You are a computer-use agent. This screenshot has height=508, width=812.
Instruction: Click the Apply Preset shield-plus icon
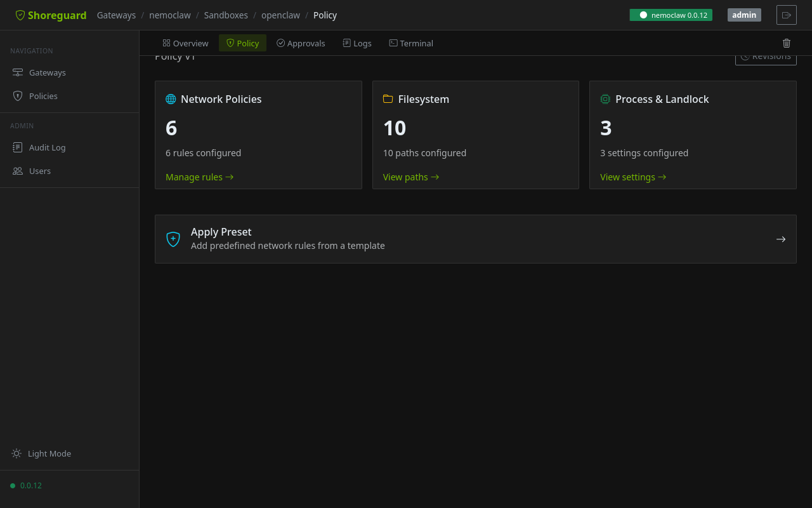click(173, 239)
